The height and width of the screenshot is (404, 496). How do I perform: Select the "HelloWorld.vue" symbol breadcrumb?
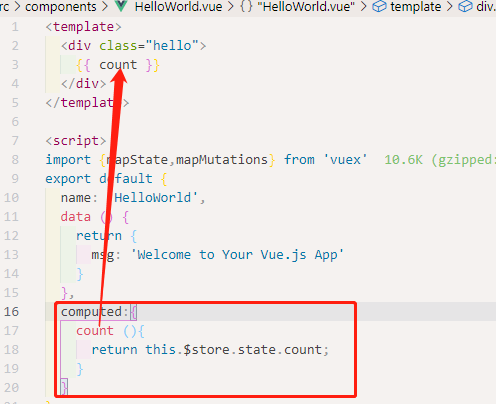click(x=306, y=7)
